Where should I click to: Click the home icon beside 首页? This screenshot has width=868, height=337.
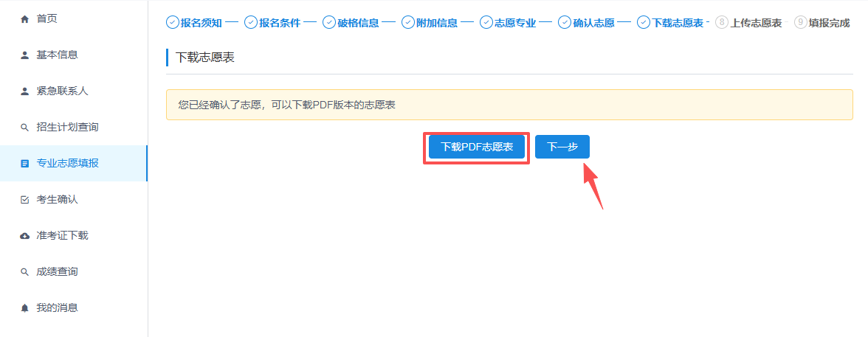[x=25, y=18]
